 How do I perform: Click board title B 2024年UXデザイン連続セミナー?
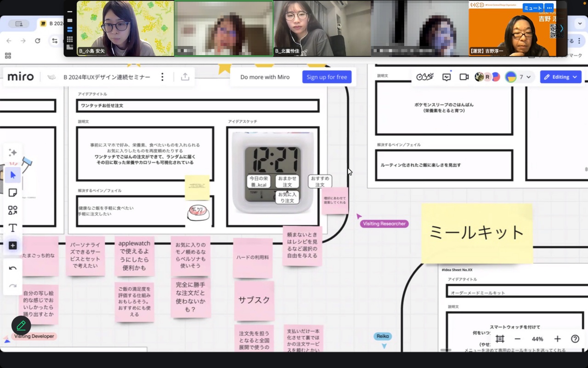107,77
